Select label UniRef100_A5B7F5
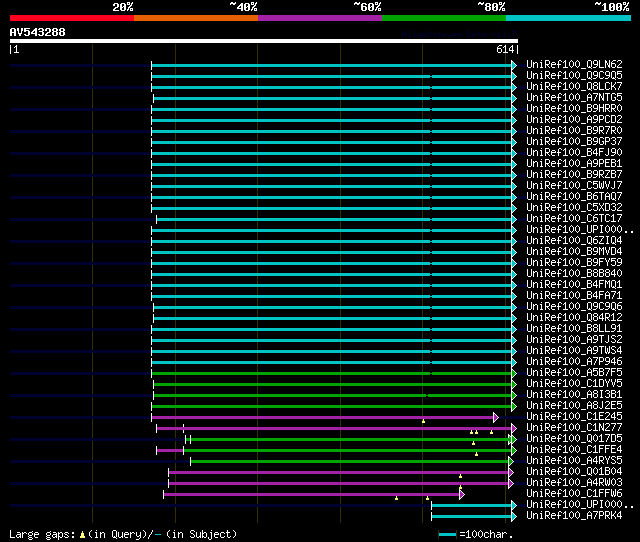 point(574,373)
